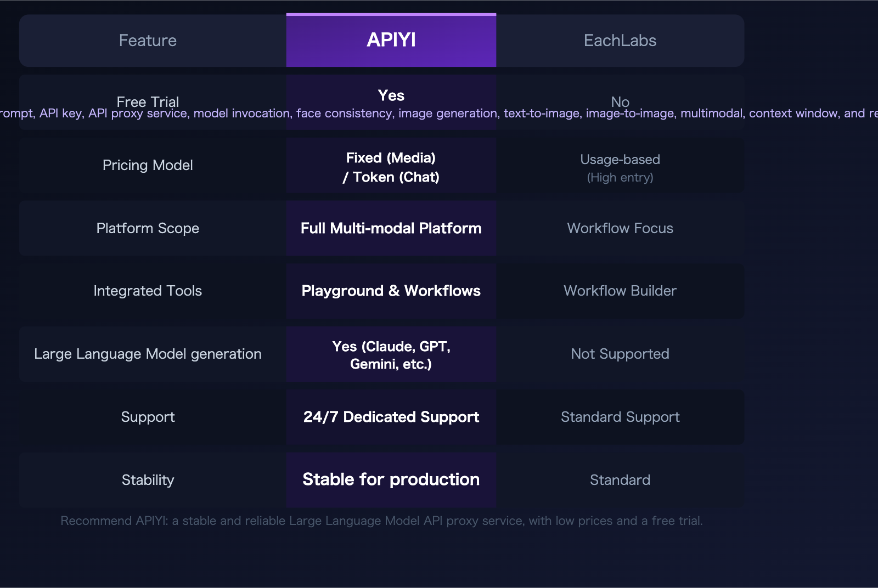
Task: Click the Large Language Model generation label
Action: 148,354
